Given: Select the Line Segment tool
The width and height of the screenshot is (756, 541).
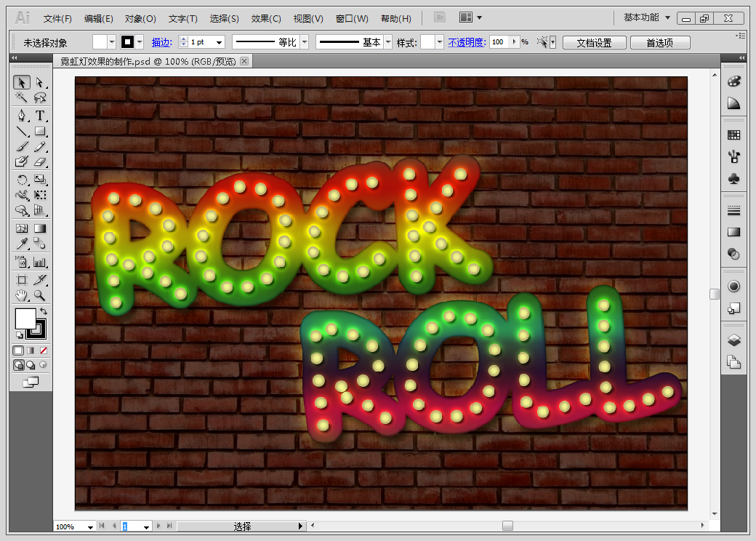Looking at the screenshot, I should 22,131.
